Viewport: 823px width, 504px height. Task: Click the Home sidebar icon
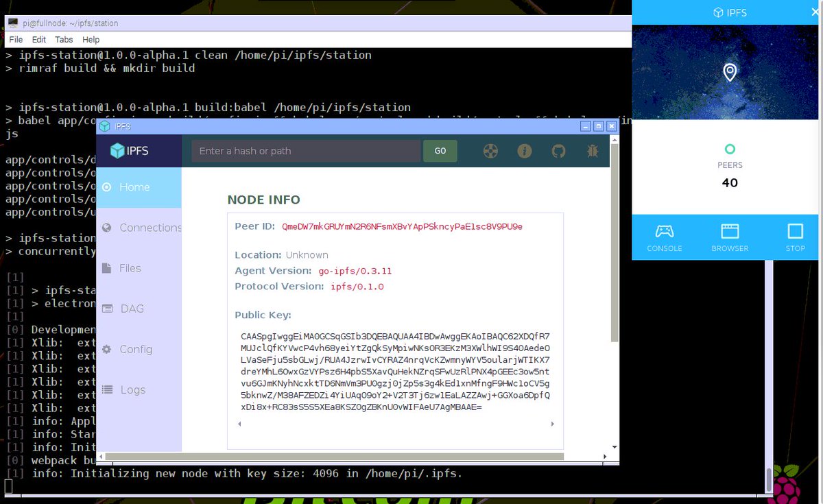click(x=106, y=187)
